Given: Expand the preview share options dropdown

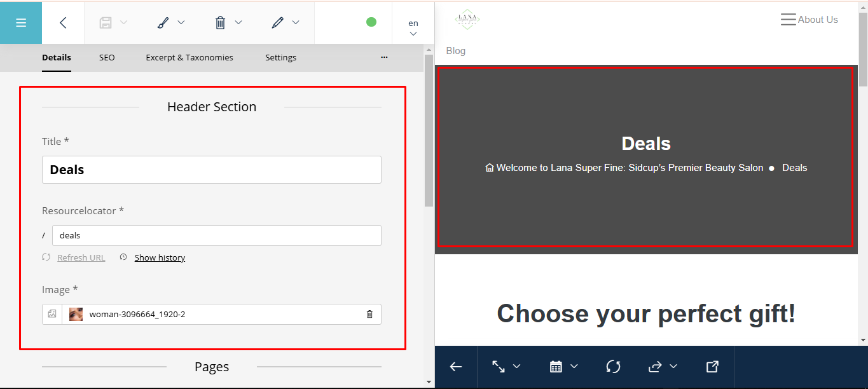Looking at the screenshot, I should pyautogui.click(x=662, y=366).
